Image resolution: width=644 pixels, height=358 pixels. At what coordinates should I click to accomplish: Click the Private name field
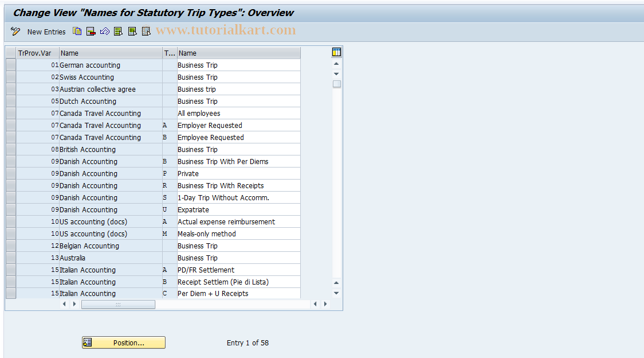[238, 174]
